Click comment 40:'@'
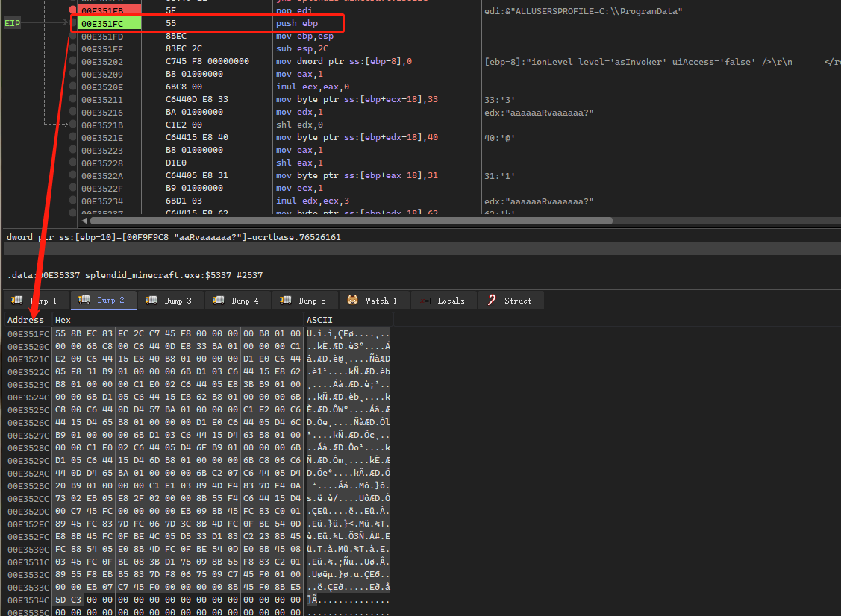 (x=499, y=138)
